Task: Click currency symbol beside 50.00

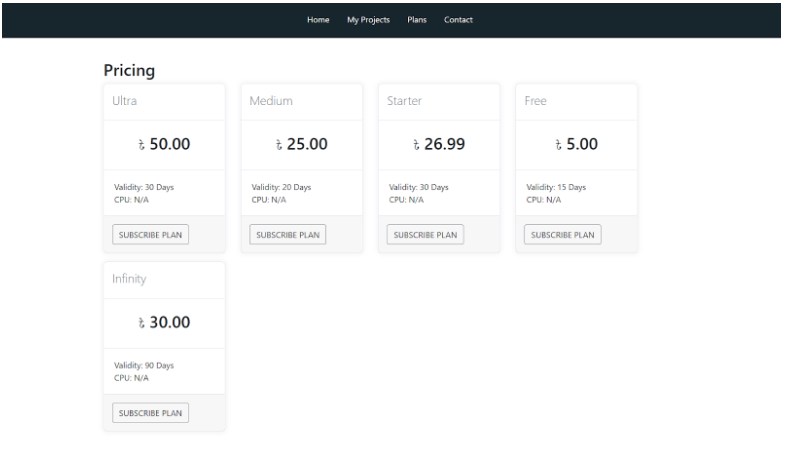Action: (141, 145)
